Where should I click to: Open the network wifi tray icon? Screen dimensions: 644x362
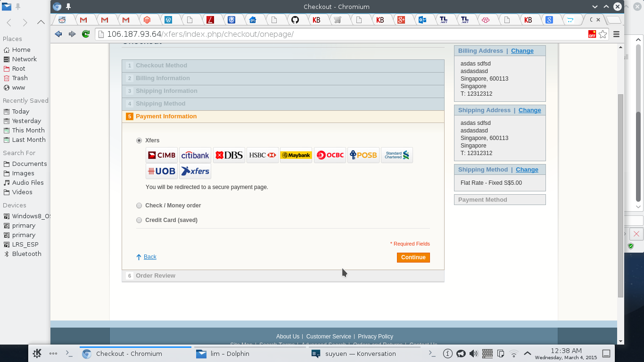click(514, 354)
